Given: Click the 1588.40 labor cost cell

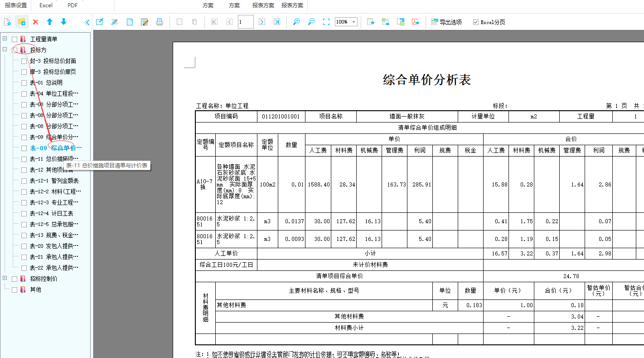Looking at the screenshot, I should 319,185.
